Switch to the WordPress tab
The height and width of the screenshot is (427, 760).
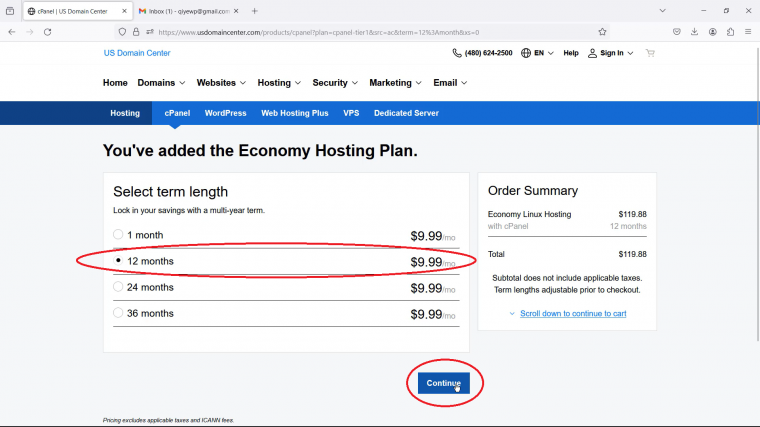(x=225, y=113)
